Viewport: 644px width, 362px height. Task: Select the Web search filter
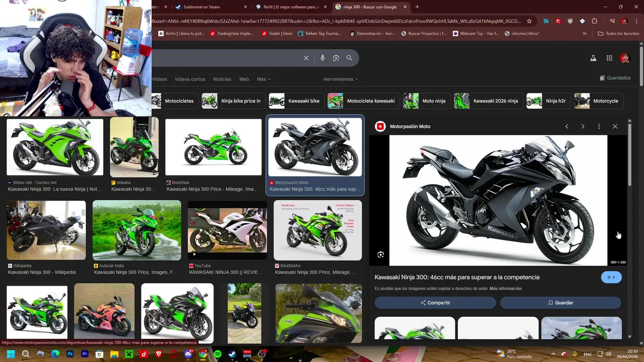click(244, 79)
